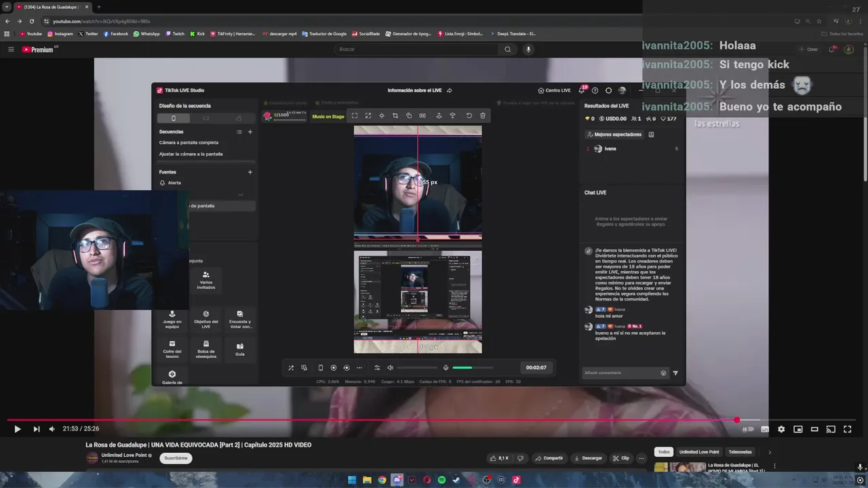Click the undo/reset icon in source toolbar
This screenshot has height=488, width=868.
(x=469, y=116)
